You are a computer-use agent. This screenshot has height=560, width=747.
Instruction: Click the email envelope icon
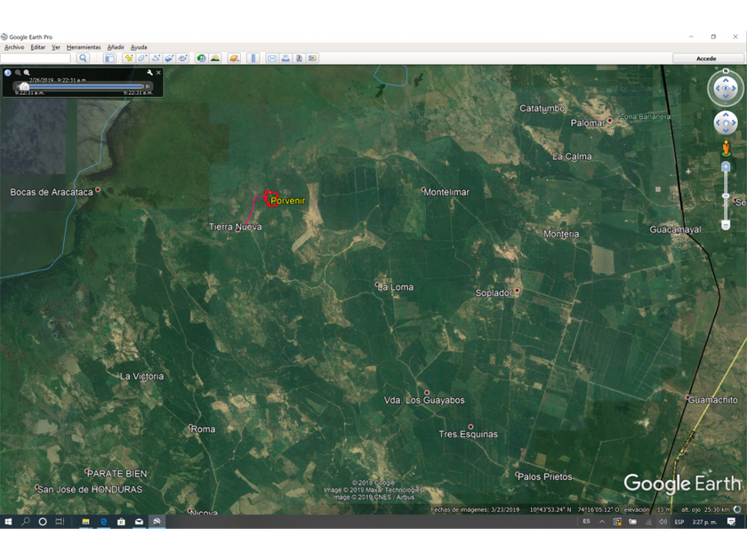(272, 58)
